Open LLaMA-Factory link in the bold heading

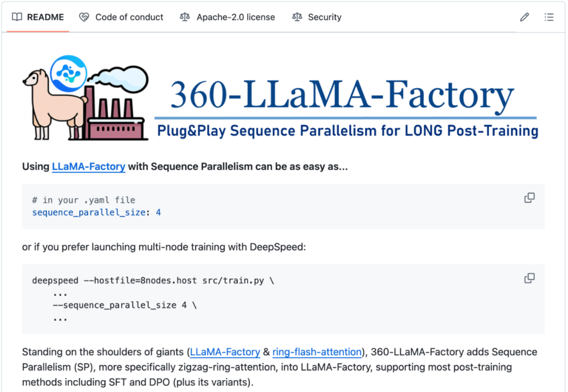coord(88,167)
